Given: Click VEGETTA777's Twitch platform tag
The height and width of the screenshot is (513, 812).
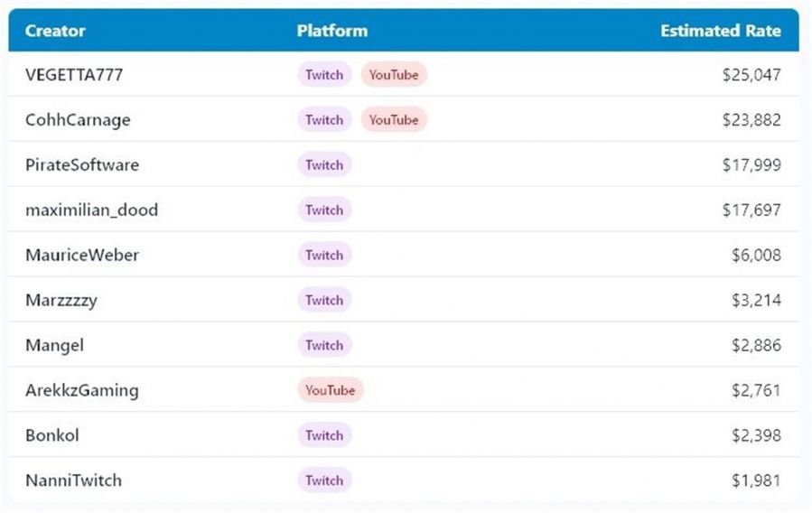Looking at the screenshot, I should [x=324, y=75].
